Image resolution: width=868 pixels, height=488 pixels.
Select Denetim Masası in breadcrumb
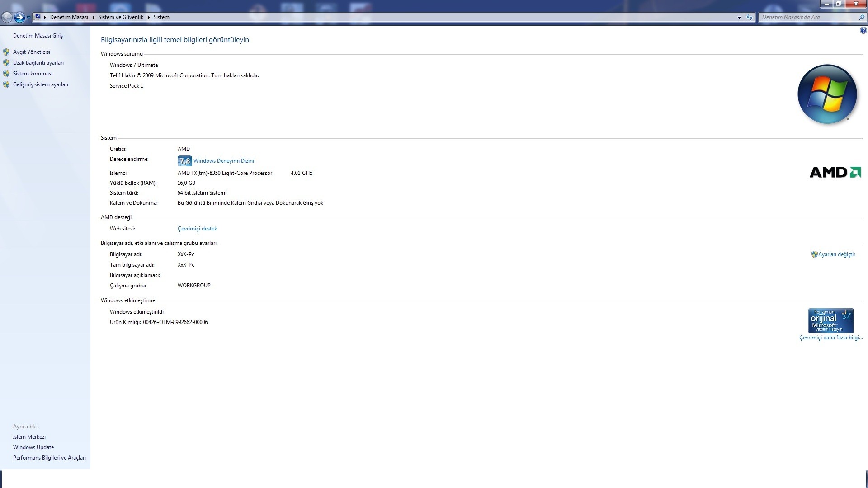click(x=69, y=17)
